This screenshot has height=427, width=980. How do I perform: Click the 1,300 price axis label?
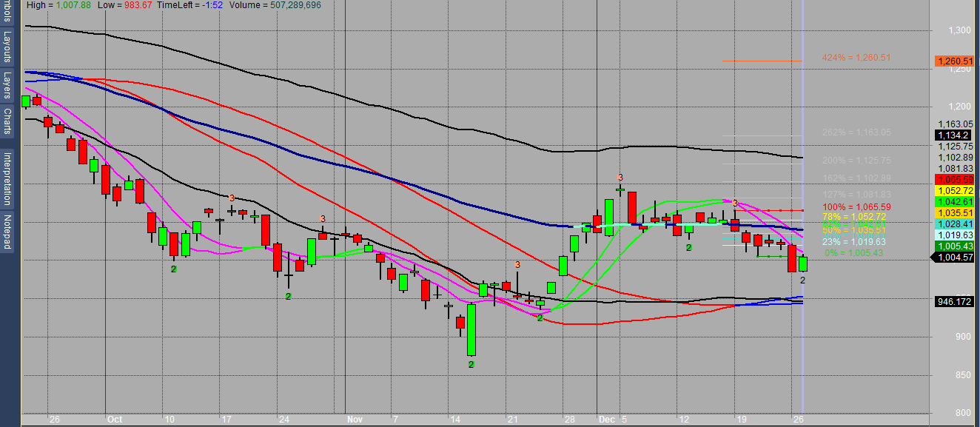[961, 30]
